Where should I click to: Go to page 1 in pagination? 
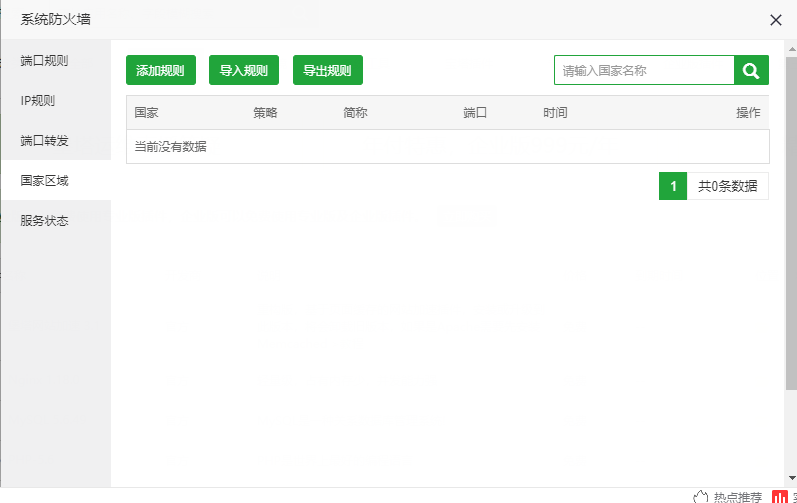pos(673,186)
